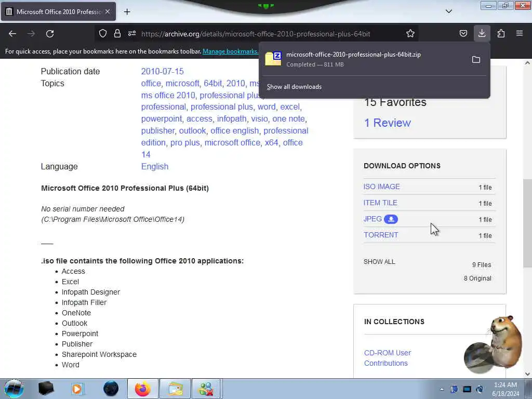Open the Extensions puzzle icon

[501, 33]
